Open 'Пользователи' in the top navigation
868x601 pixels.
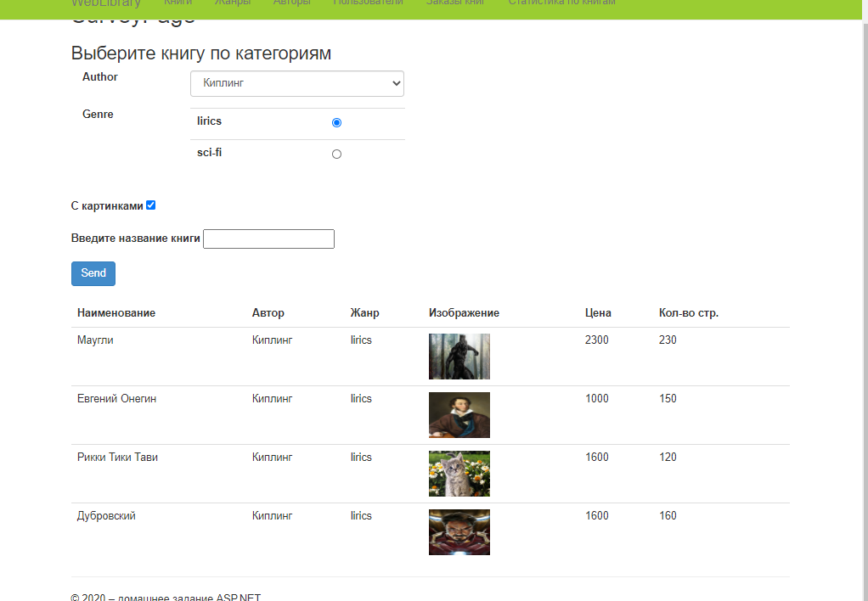(367, 3)
